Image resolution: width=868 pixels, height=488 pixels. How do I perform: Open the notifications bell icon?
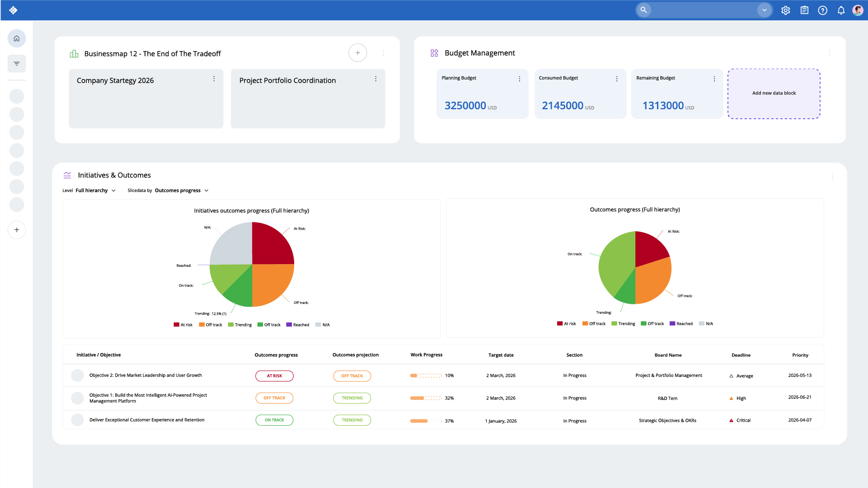[x=841, y=10]
